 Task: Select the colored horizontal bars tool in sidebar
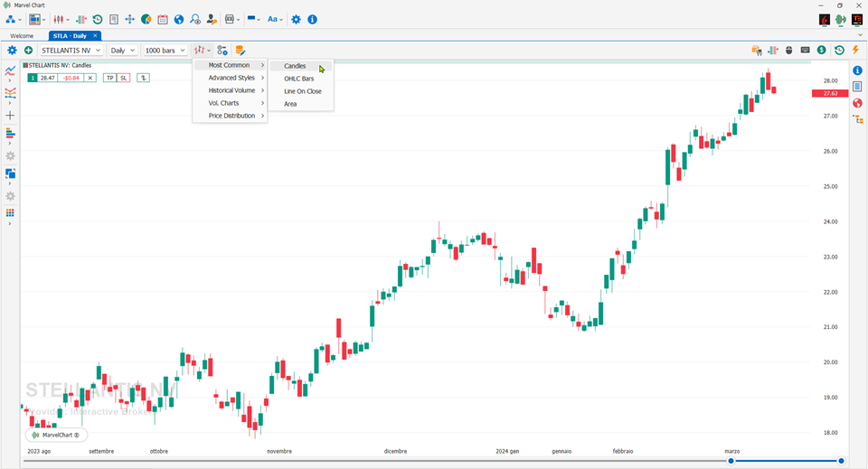pos(10,133)
